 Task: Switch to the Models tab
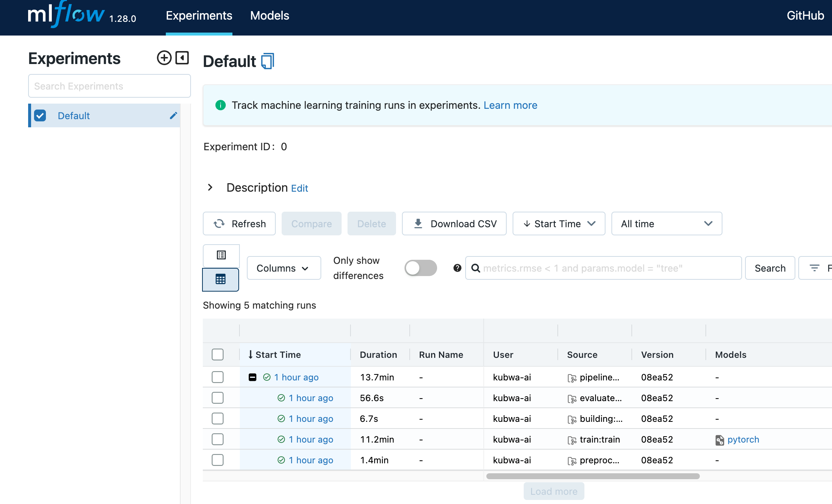click(x=269, y=16)
